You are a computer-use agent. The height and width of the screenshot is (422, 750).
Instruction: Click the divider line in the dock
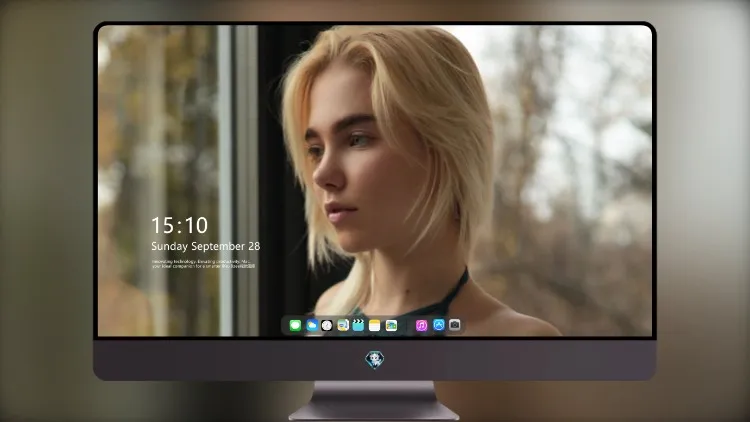tap(407, 325)
